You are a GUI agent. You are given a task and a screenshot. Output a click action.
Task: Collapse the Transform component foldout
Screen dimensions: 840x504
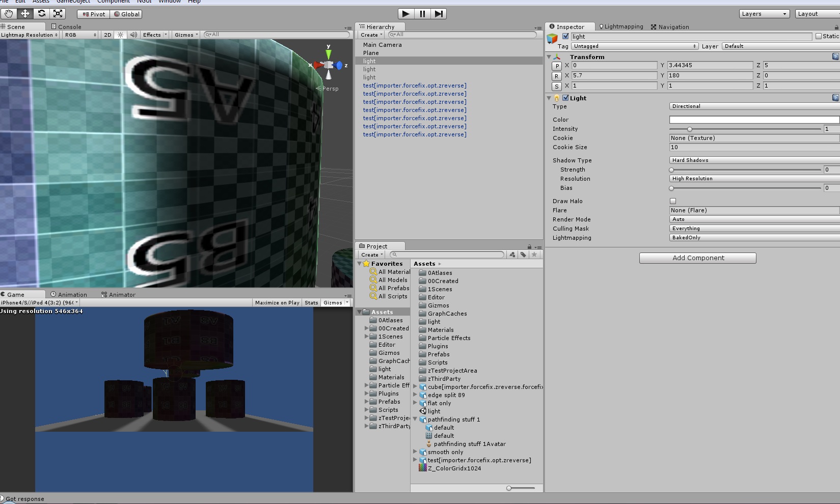[x=549, y=57]
